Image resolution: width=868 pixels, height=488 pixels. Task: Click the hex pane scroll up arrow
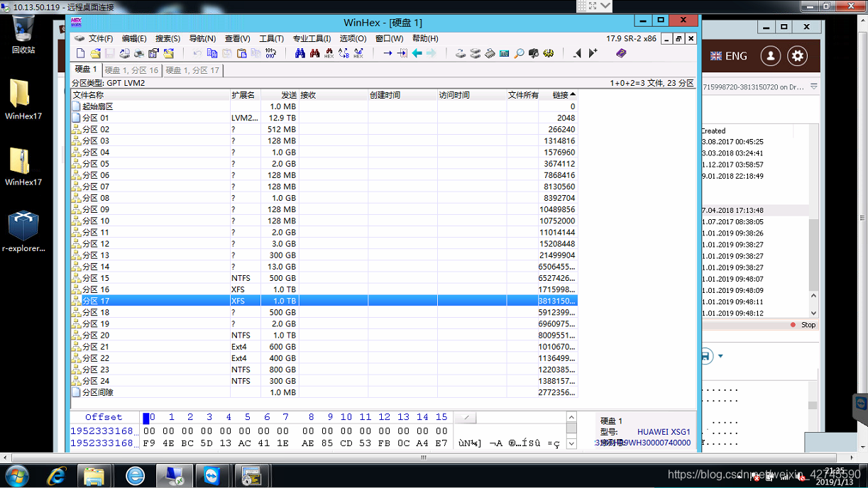coord(571,418)
